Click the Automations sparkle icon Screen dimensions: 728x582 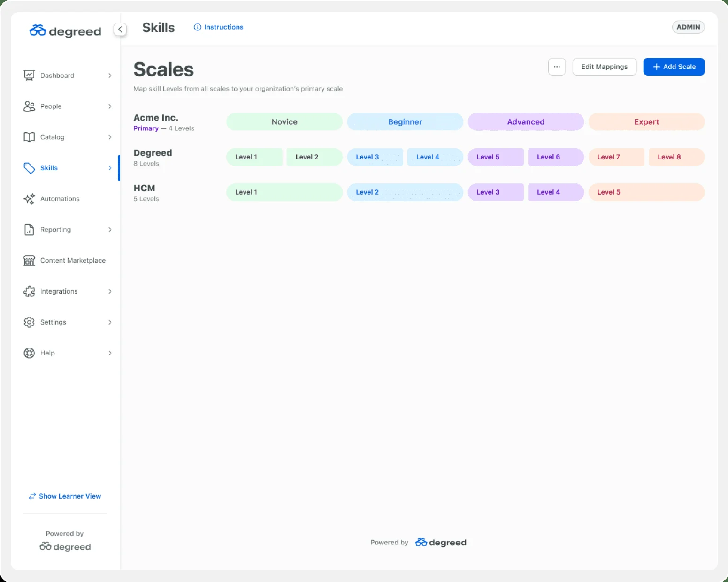point(29,199)
